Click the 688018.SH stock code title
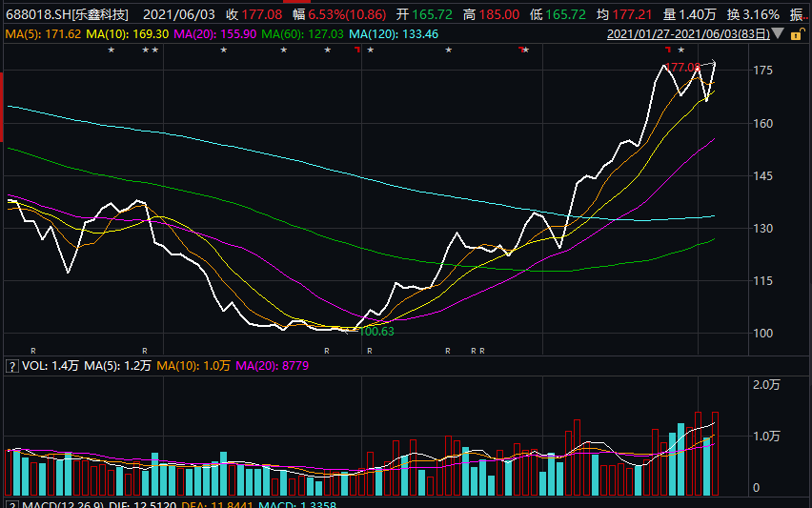Viewport: 812px width, 508px height. pyautogui.click(x=67, y=14)
